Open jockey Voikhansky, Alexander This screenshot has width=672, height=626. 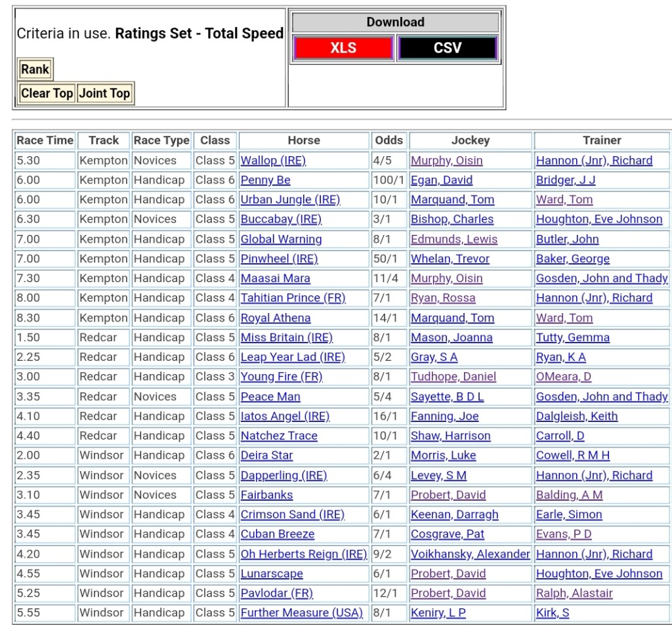point(470,554)
